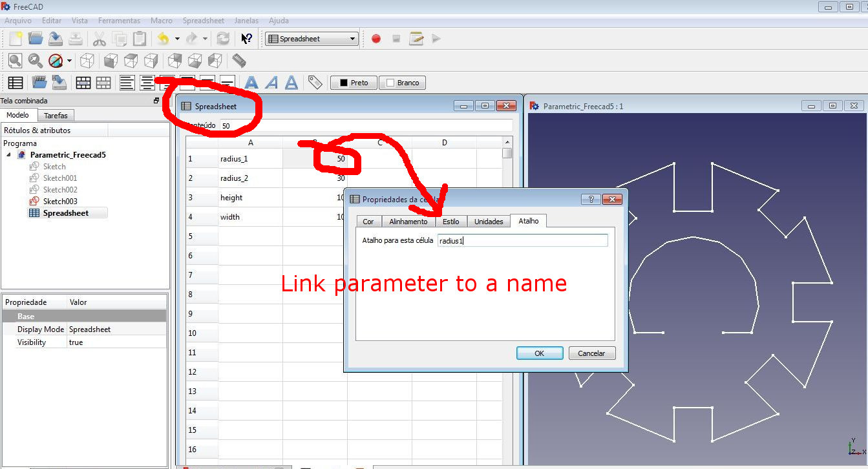Select column header D
Screen dimensions: 868x469
(x=444, y=143)
